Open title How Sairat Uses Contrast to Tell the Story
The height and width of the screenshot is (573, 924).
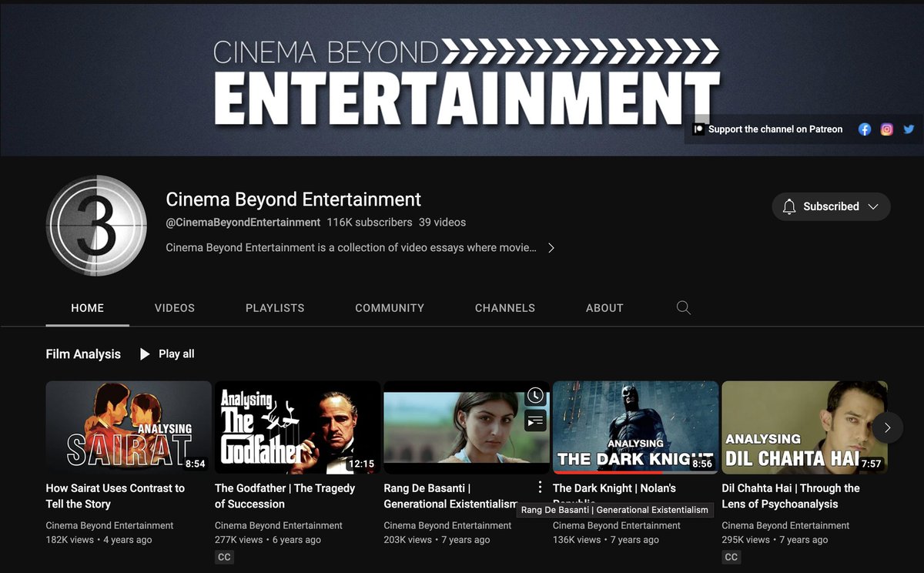point(115,496)
